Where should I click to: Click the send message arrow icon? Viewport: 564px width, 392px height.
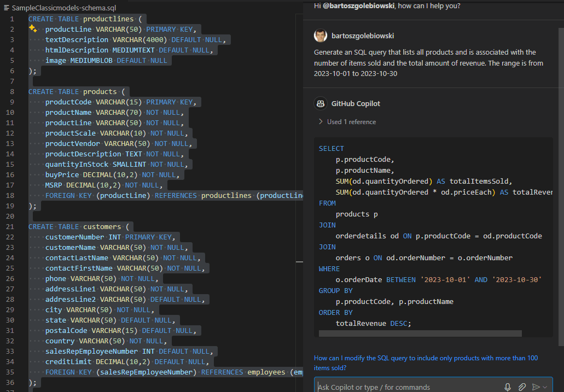coord(536,387)
